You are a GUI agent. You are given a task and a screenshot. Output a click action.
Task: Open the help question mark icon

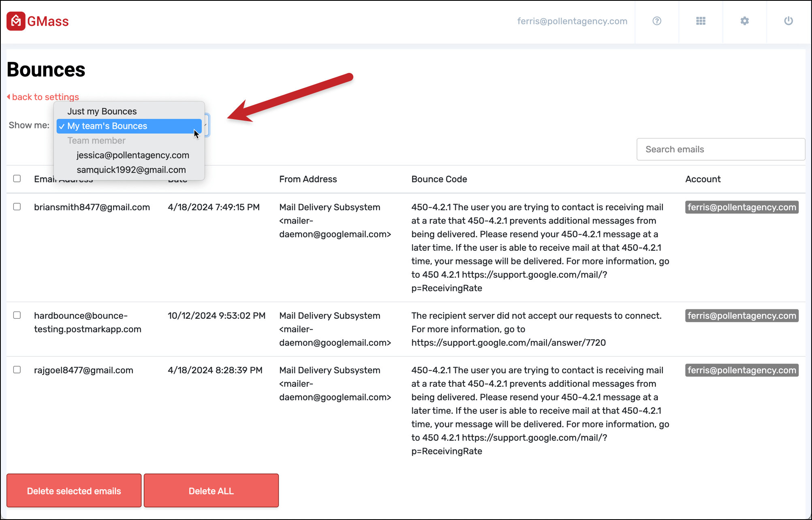tap(657, 21)
